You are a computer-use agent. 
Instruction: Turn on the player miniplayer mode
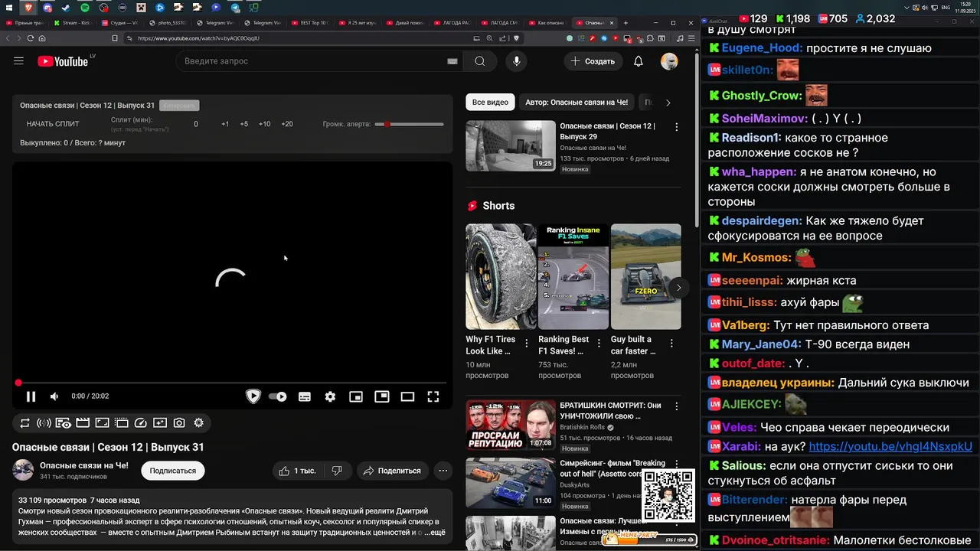click(356, 396)
